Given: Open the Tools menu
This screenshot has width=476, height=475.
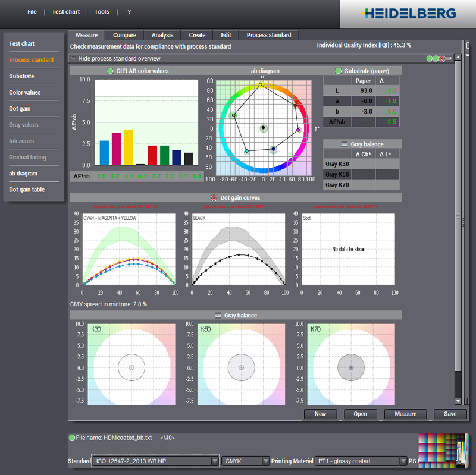Looking at the screenshot, I should 101,11.
